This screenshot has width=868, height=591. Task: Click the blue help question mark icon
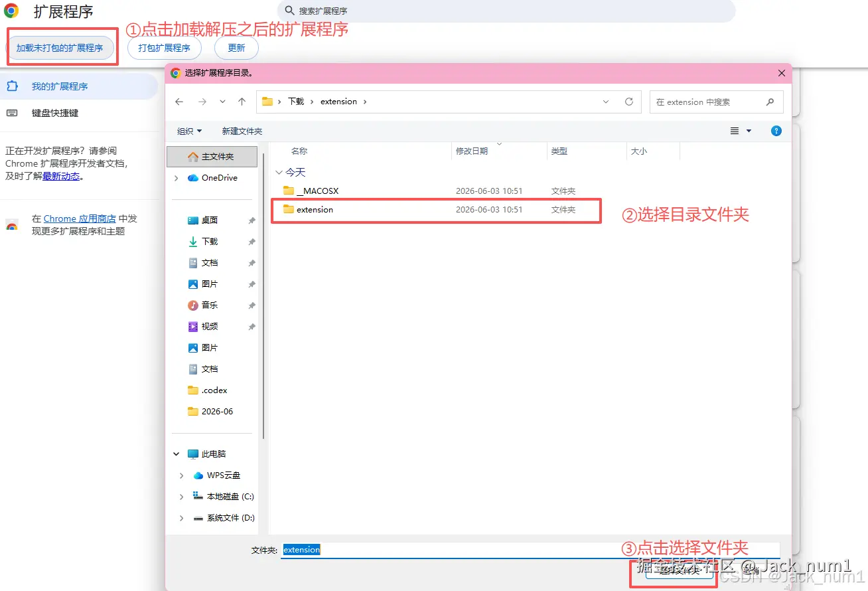click(x=776, y=131)
